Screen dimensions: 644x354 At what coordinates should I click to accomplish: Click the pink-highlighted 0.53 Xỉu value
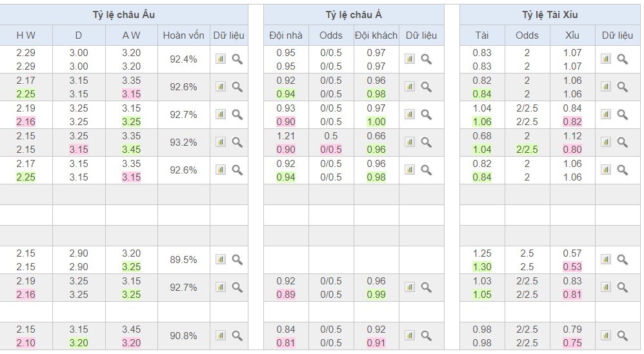pos(572,267)
